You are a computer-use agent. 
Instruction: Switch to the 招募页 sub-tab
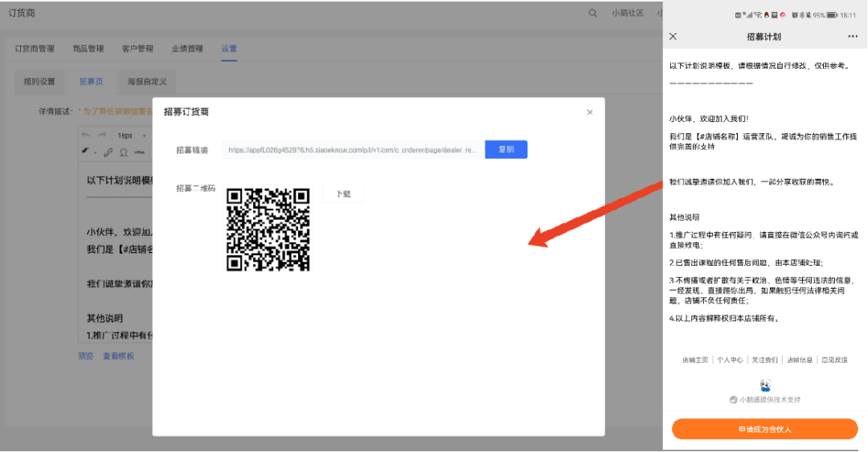(x=92, y=81)
